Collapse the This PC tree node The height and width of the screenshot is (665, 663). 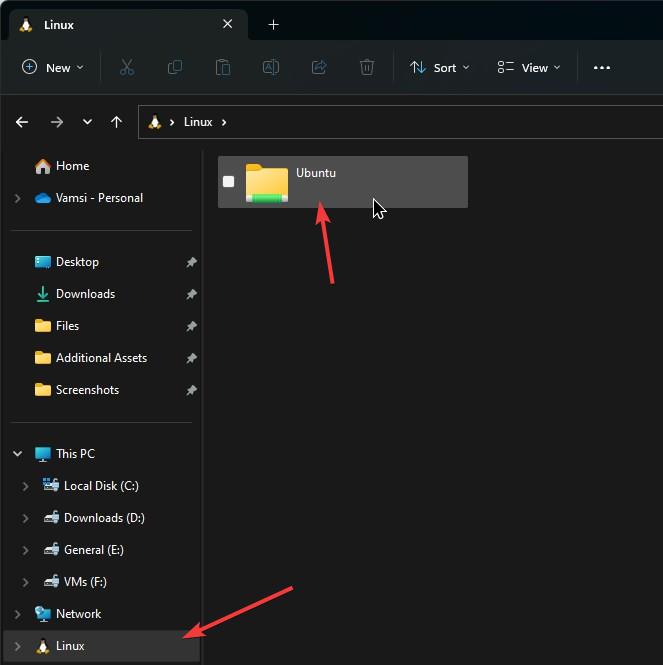click(17, 454)
